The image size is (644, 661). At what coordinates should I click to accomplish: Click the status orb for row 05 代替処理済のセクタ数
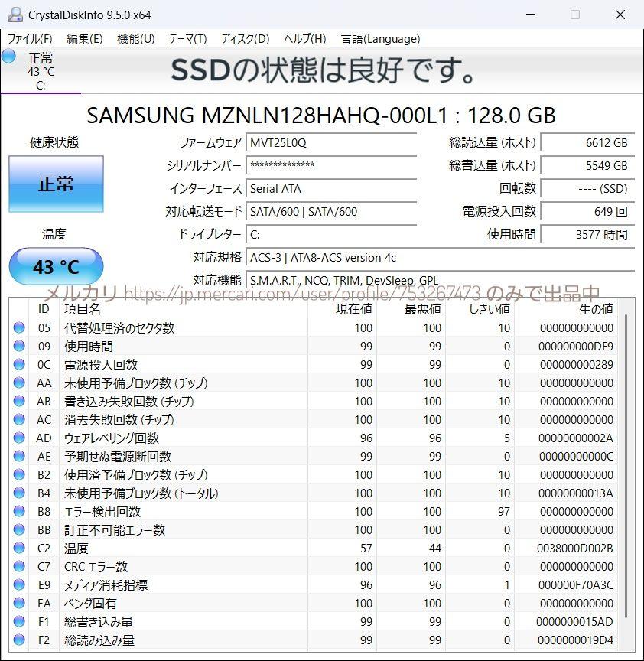click(19, 328)
